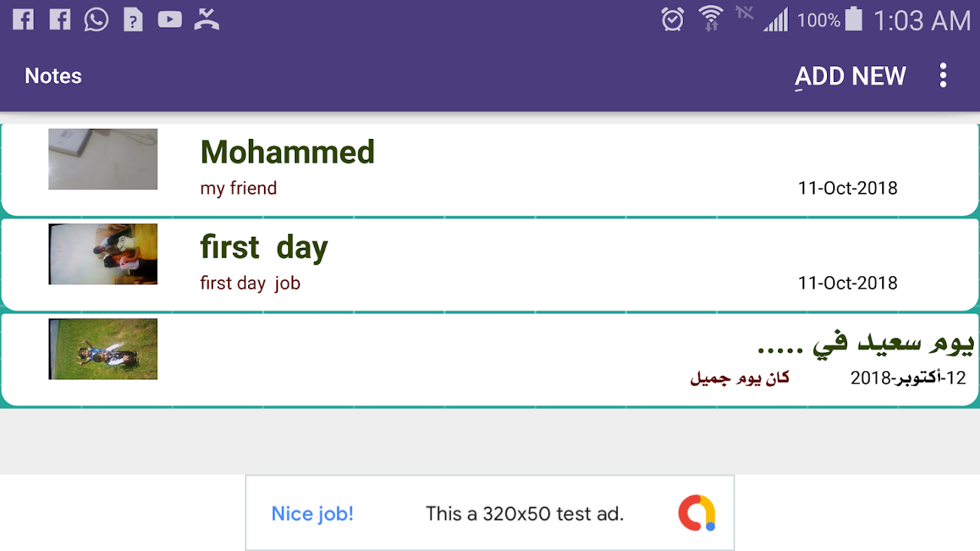The image size is (980, 551).
Task: Tap the missed call status icon
Action: click(206, 19)
